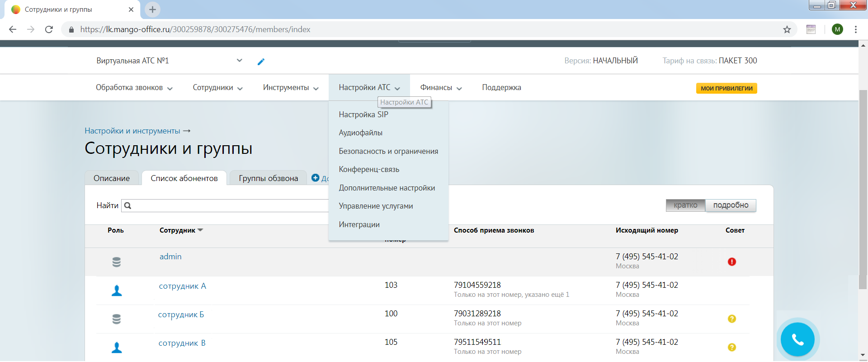The image size is (868, 362).
Task: Open сотрудник В profile link
Action: pyautogui.click(x=182, y=343)
